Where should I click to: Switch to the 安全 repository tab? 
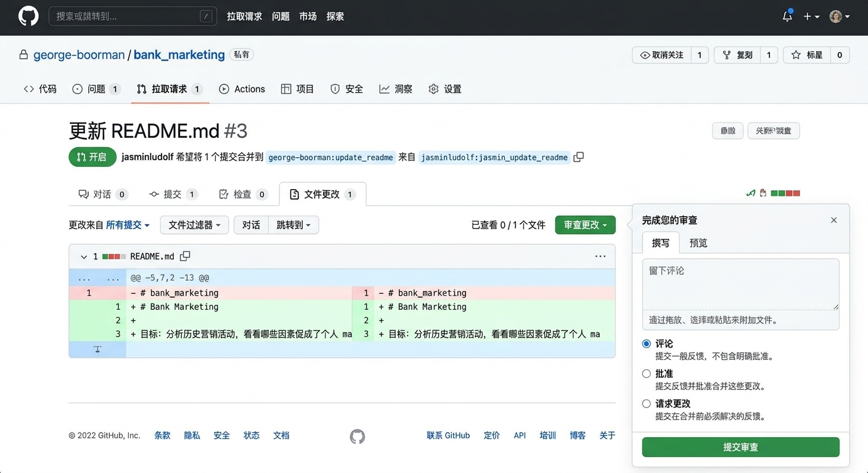(346, 89)
